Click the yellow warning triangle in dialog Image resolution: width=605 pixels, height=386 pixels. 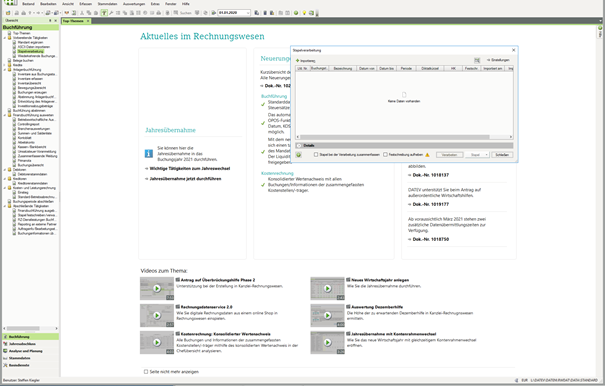click(427, 155)
